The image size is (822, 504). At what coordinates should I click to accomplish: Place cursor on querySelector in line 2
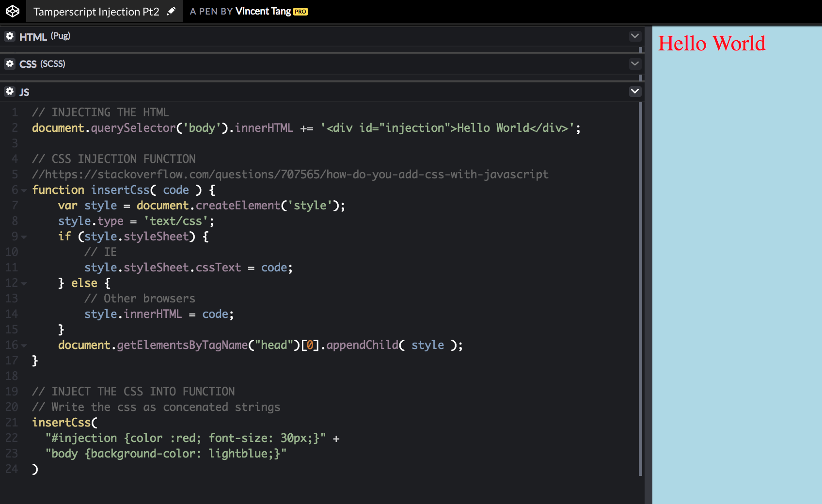pos(133,128)
